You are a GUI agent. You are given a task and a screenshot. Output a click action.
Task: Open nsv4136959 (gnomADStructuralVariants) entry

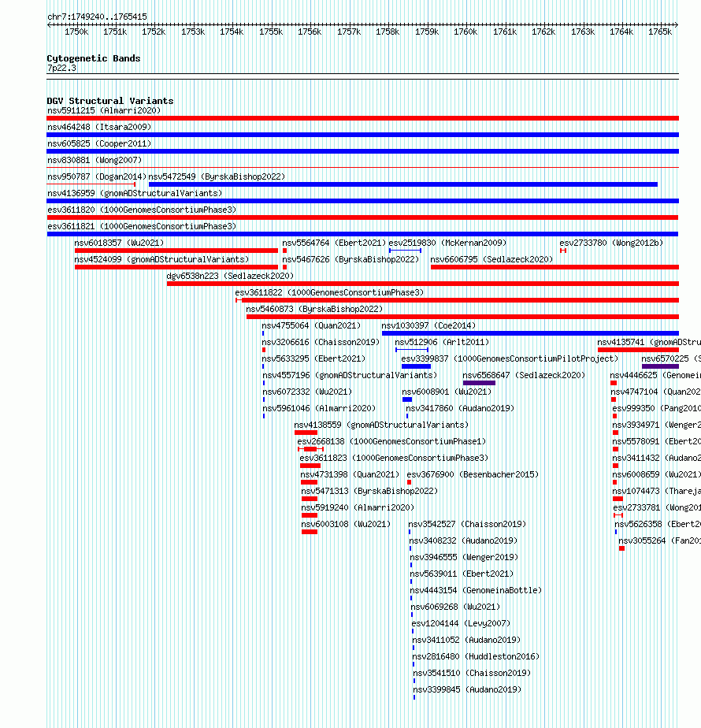tap(135, 193)
